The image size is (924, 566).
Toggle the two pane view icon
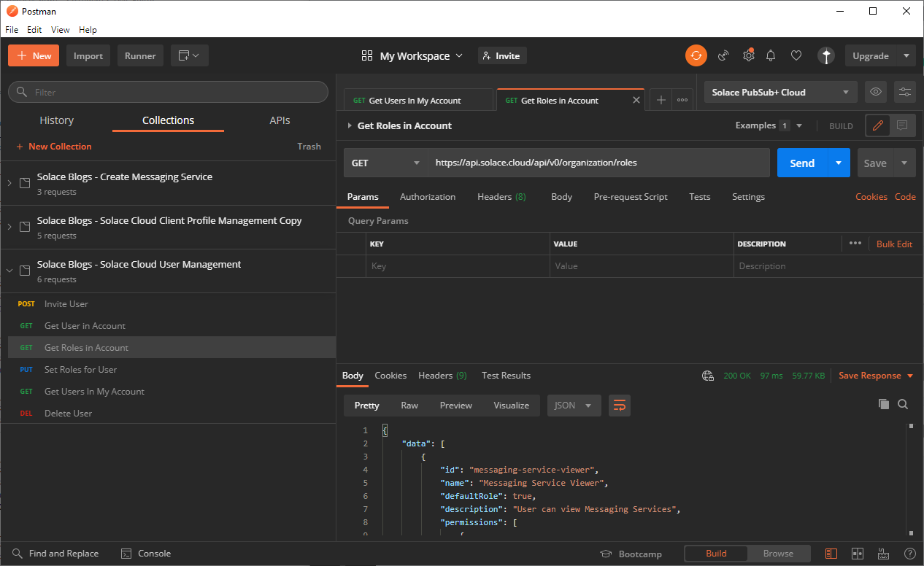pos(858,554)
